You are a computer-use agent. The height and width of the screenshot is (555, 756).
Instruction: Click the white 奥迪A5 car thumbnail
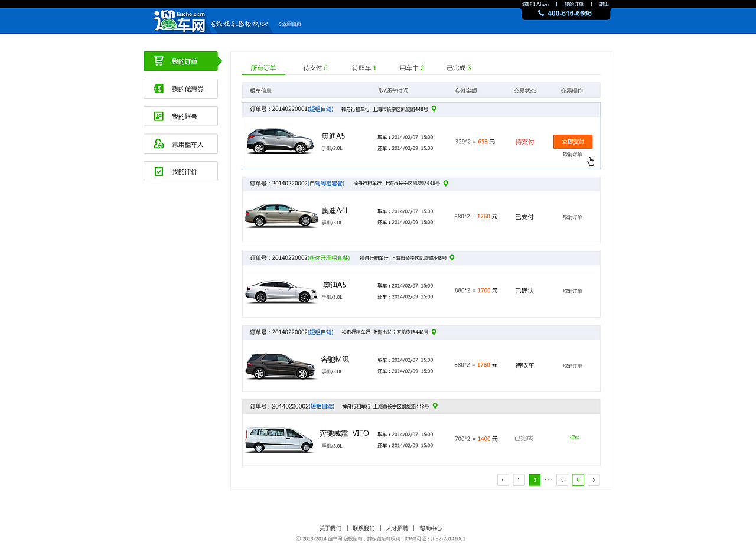282,292
